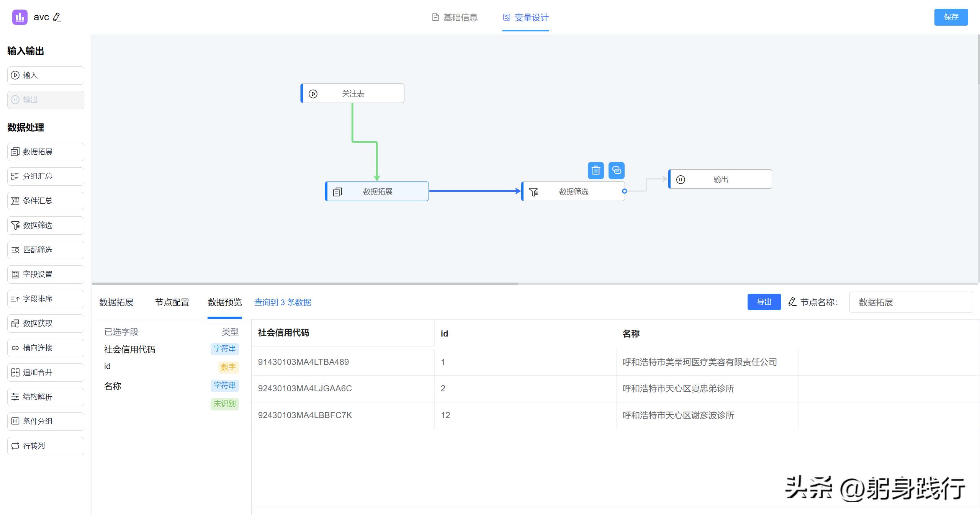
Task: Click 字段排序 sidebar item
Action: tap(46, 299)
